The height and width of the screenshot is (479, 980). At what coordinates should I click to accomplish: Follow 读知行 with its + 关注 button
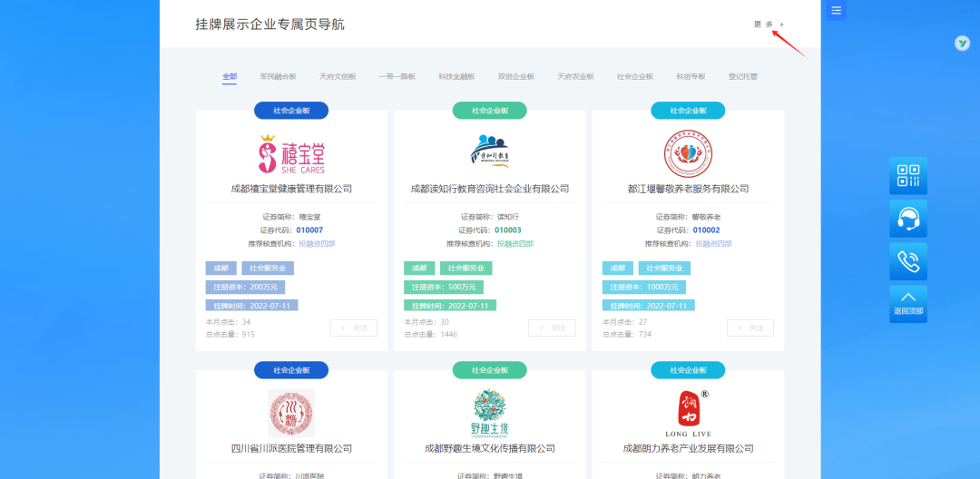point(552,327)
